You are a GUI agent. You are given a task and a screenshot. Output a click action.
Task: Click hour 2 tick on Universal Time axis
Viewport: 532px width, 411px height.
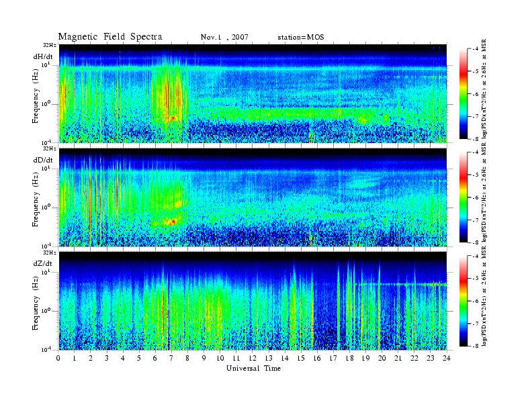tap(91, 359)
